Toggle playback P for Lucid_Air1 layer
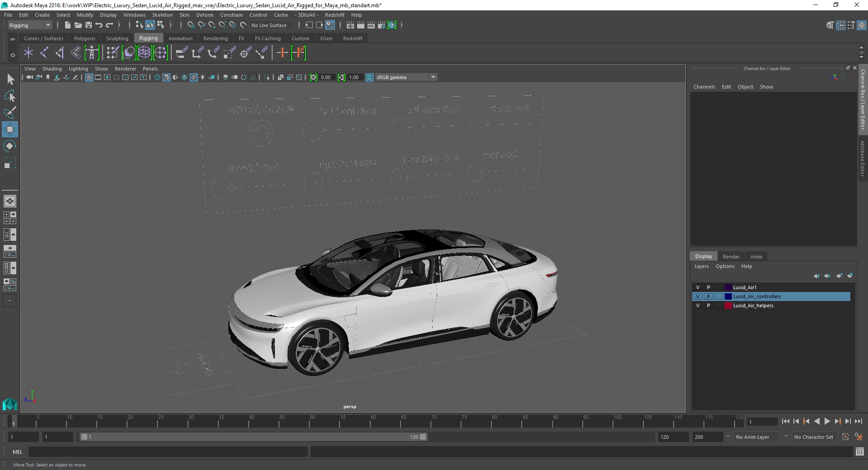 [708, 287]
